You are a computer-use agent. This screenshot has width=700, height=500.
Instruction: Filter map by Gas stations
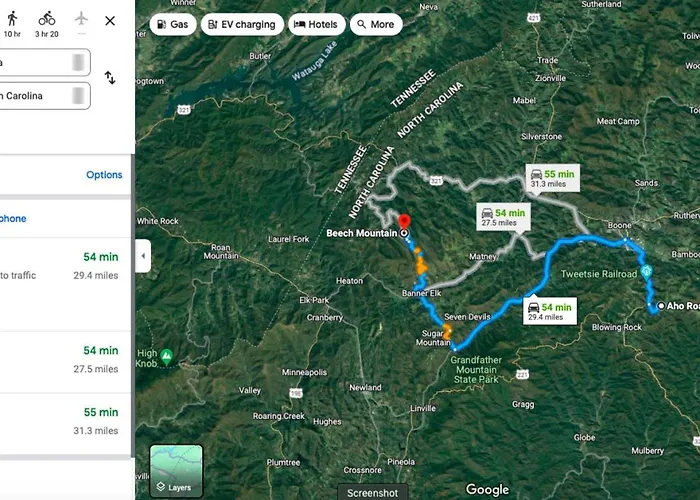coord(173,24)
